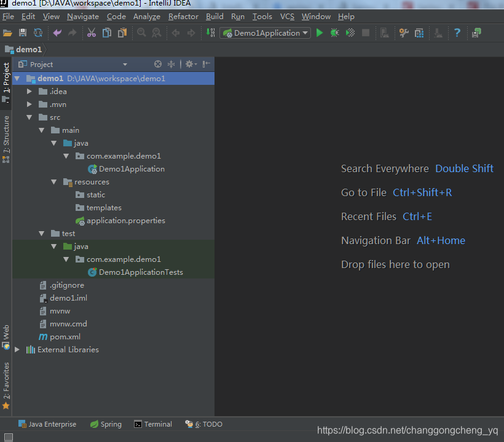Click the Collapse All icon in Project panel

[171, 65]
